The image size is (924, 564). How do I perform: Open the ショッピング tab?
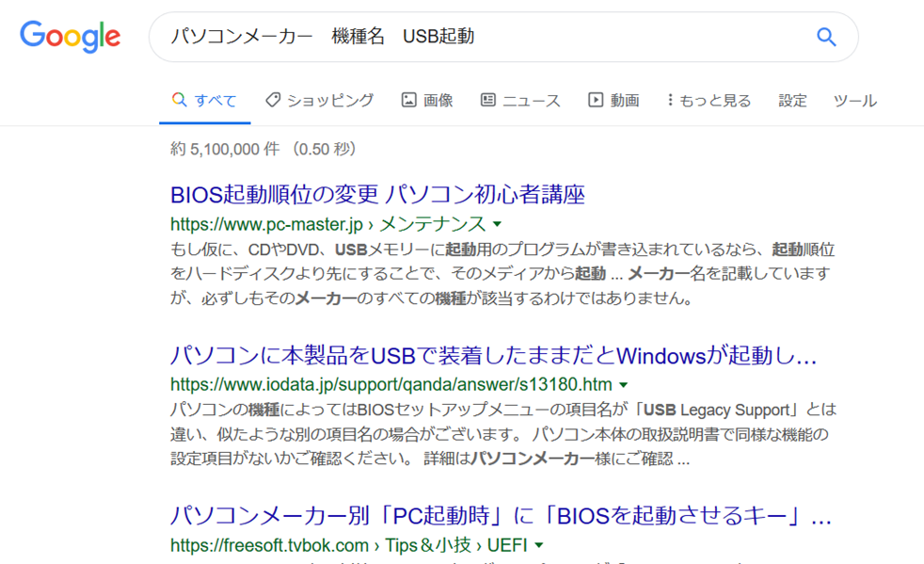point(320,101)
